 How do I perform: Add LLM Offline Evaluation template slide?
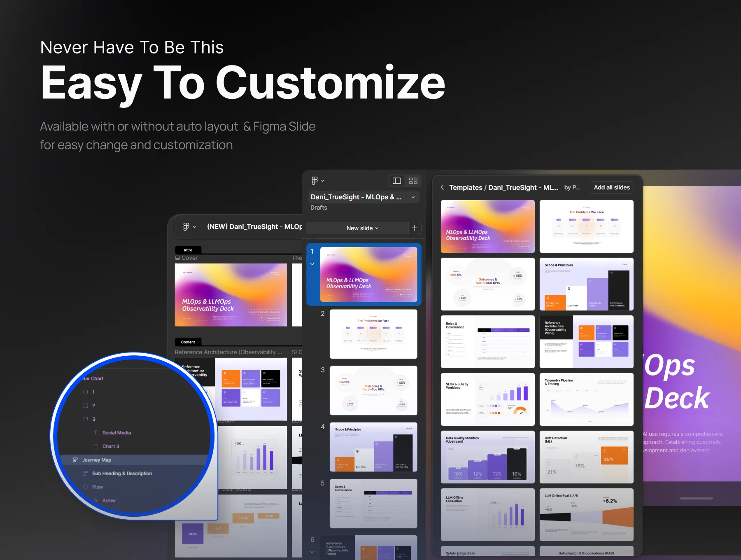487,515
